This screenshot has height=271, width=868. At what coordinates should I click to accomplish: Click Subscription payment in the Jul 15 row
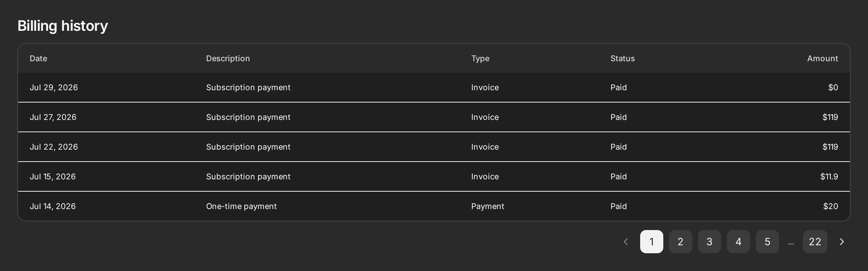tap(248, 177)
